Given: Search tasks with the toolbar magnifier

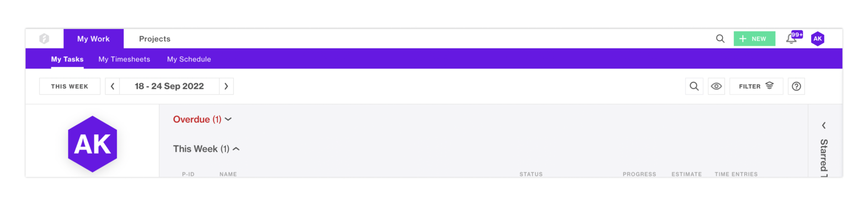Looking at the screenshot, I should coord(694,86).
